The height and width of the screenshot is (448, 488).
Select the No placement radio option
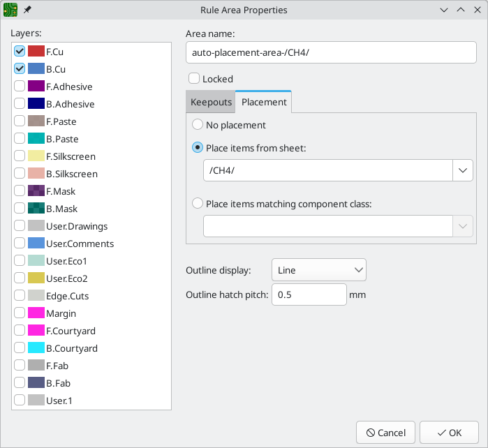(198, 125)
